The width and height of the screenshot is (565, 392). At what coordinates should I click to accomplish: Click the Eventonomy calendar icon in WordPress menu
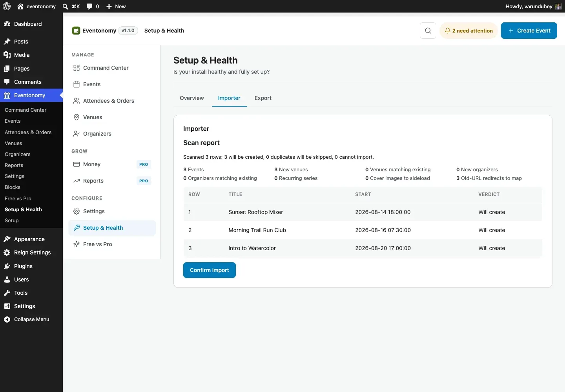pos(7,95)
